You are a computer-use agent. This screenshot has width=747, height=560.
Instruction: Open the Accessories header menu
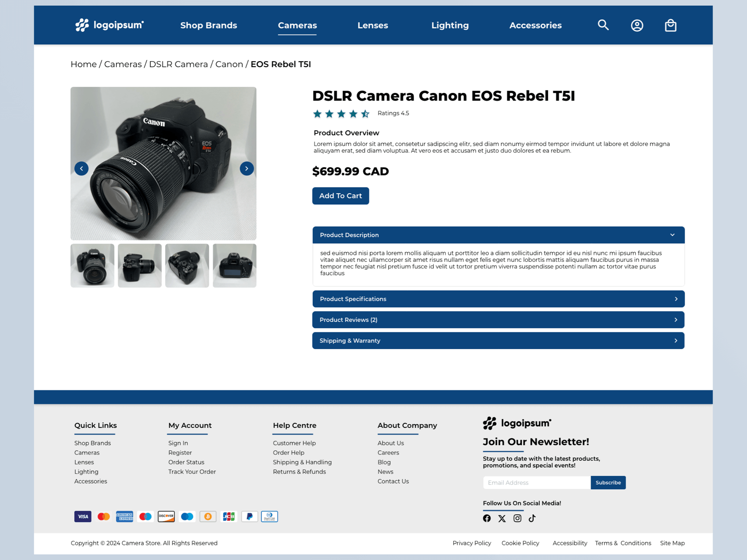click(x=536, y=25)
